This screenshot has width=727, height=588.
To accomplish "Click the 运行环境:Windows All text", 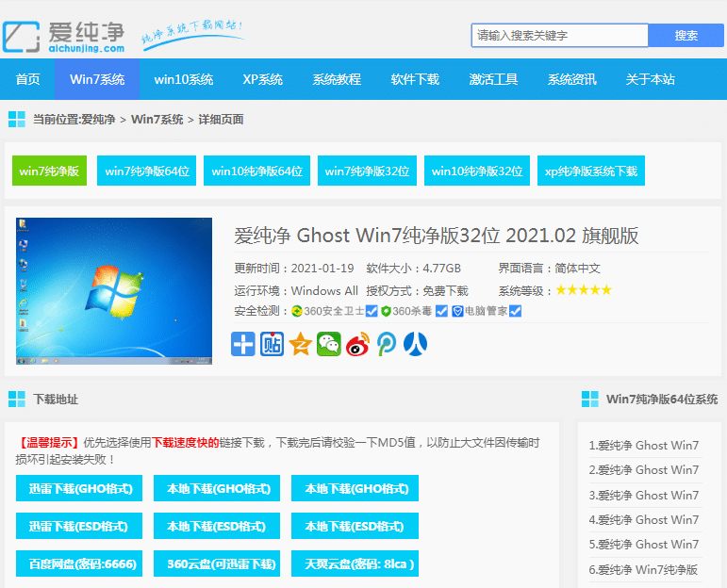I will tap(296, 291).
